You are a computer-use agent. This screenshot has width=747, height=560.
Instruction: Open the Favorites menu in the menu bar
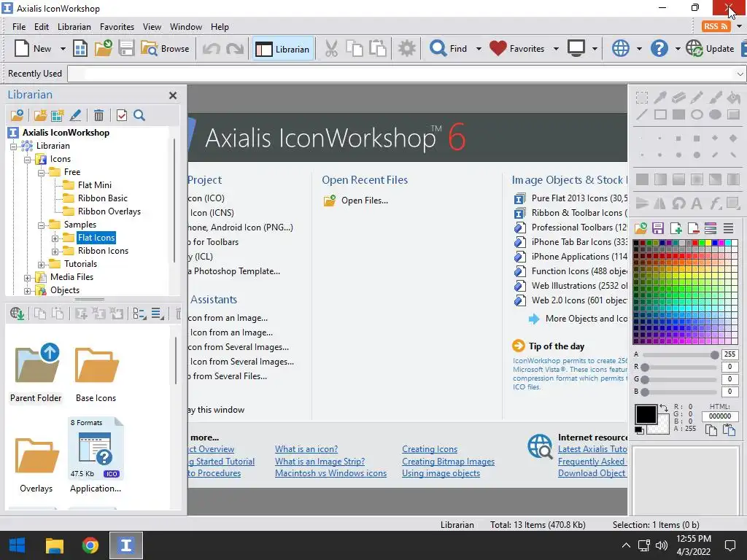[x=117, y=27]
